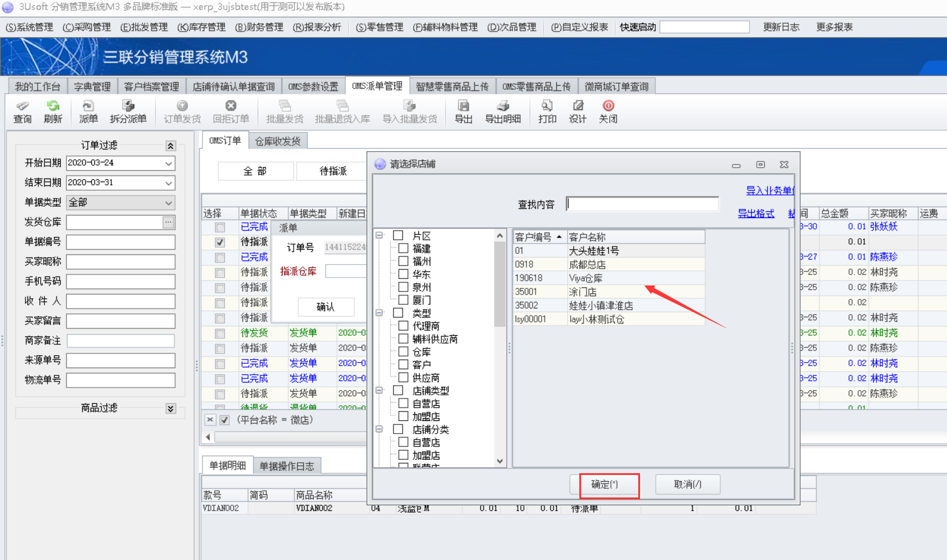
Task: Click the 发货仓库 browse ellipsis button
Action: [x=168, y=222]
